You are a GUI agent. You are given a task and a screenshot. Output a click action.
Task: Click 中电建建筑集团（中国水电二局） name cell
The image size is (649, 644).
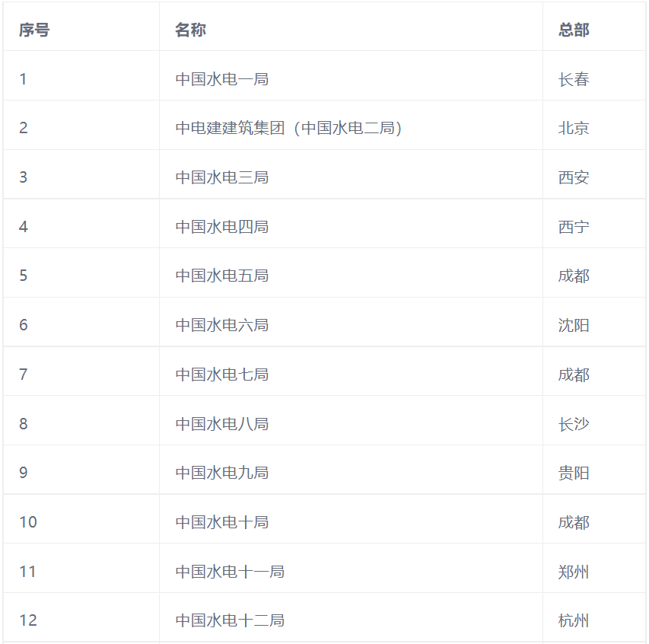coord(289,128)
